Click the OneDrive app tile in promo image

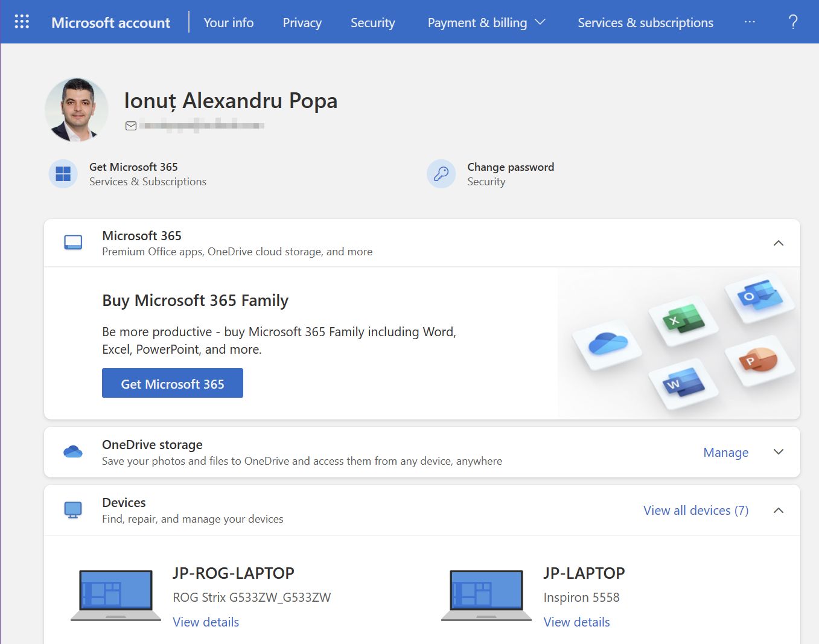[607, 345]
